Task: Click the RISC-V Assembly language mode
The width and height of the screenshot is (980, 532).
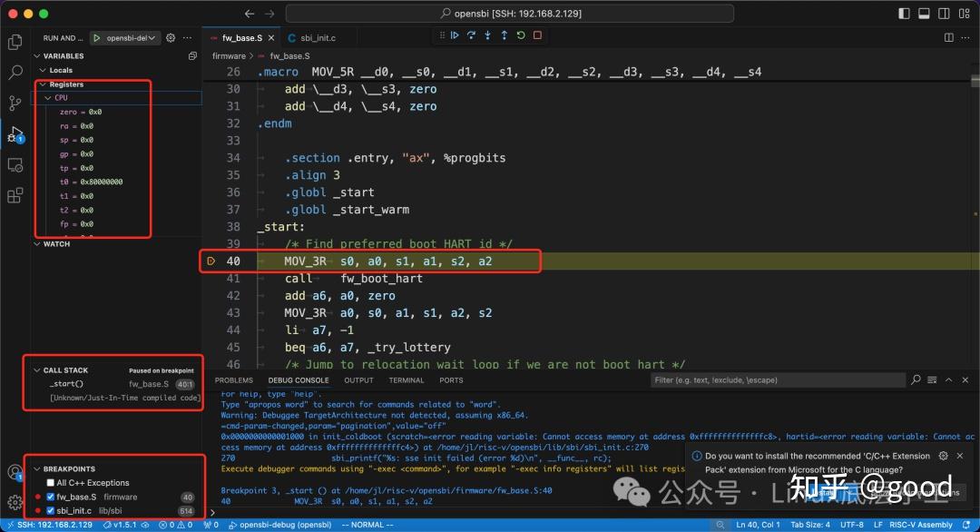Action: point(920,524)
